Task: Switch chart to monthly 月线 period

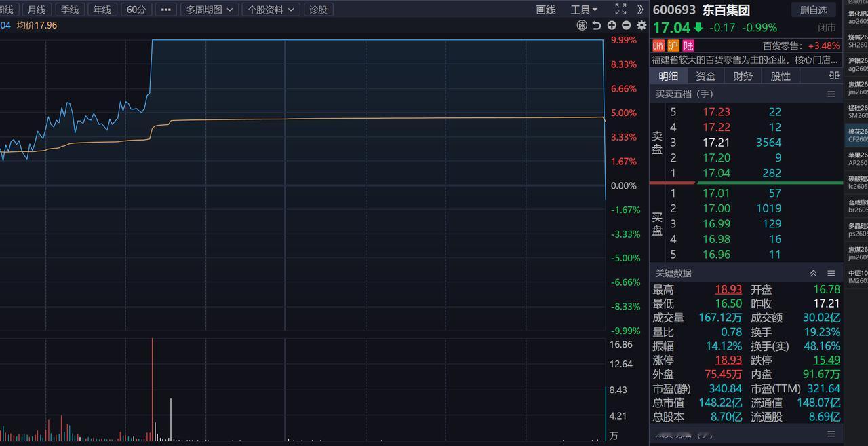Action: click(36, 10)
